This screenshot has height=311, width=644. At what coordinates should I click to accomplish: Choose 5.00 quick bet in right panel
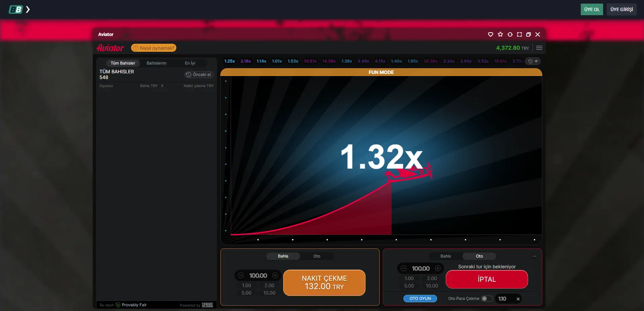click(x=409, y=286)
